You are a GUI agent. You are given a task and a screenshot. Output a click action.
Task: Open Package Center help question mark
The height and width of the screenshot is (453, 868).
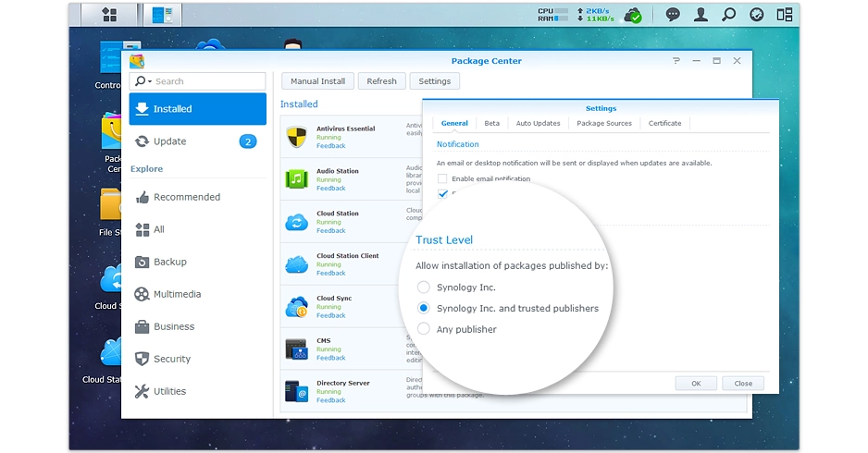click(x=676, y=61)
